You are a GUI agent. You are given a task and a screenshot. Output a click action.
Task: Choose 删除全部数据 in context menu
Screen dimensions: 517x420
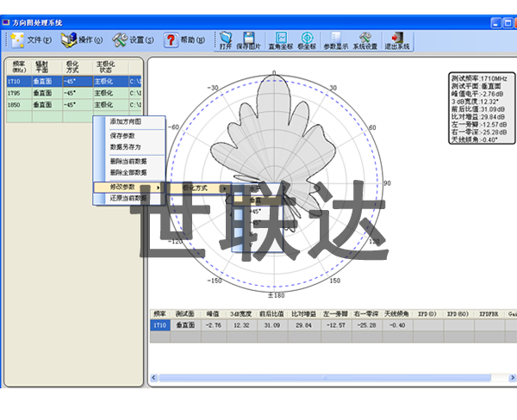click(128, 173)
